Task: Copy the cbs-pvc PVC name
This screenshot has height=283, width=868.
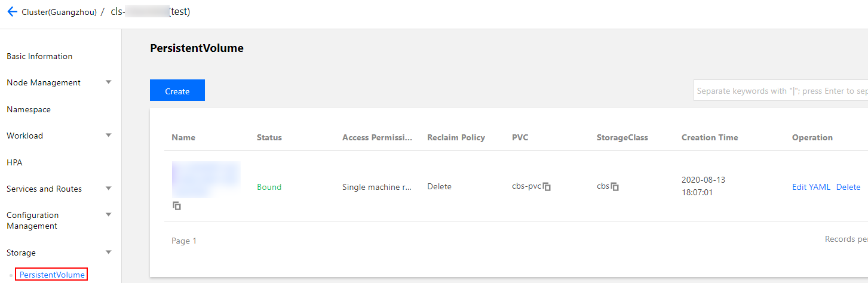Action: tap(547, 187)
